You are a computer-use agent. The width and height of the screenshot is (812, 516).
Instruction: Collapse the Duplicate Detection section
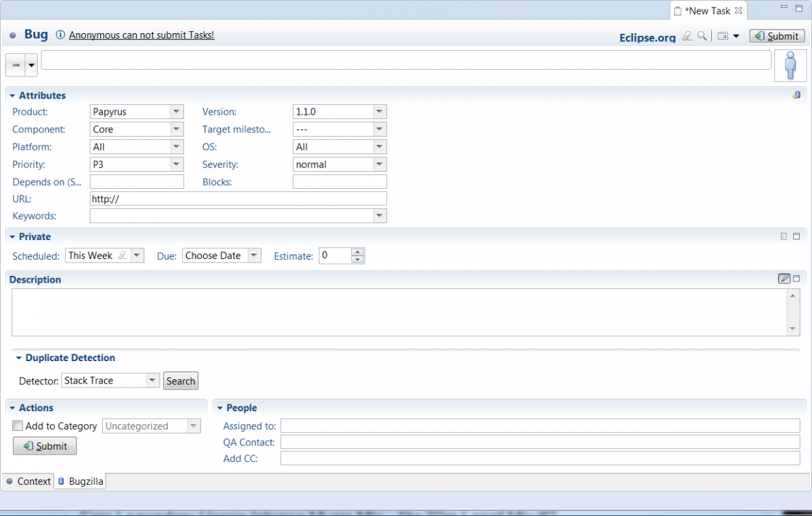click(18, 357)
